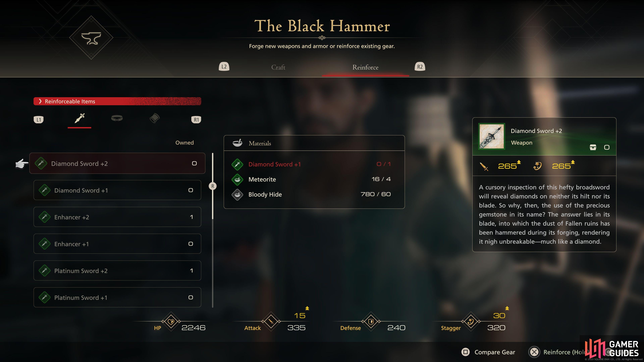This screenshot has height=362, width=644.
Task: Select Diamond Sword +1 in list
Action: click(x=117, y=190)
